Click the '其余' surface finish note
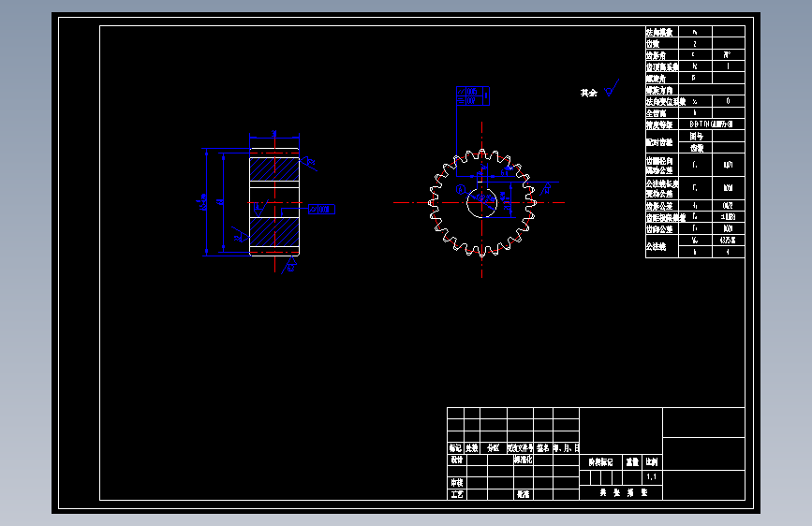Viewport: 812px width, 526px height. coord(589,93)
